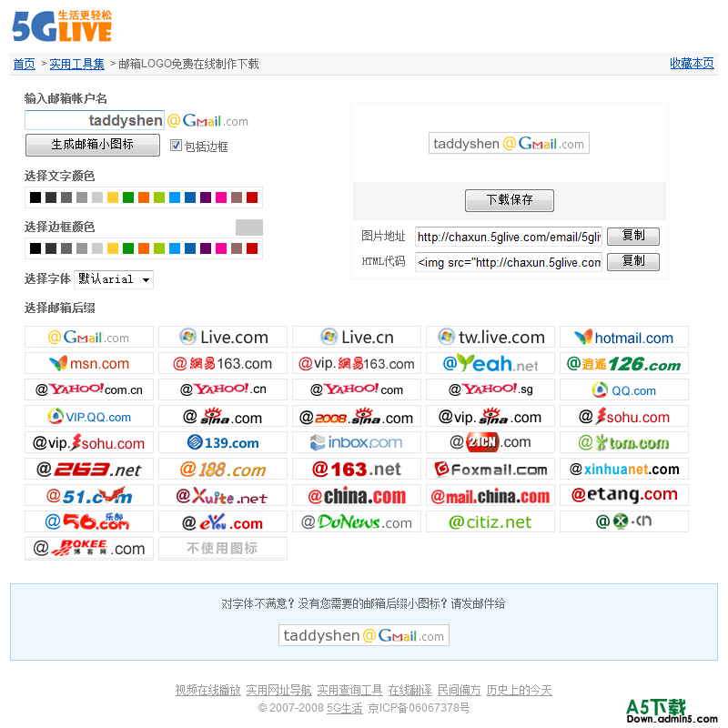Focus the HTML代码 text field
Image resolution: width=728 pixels, height=728 pixels.
[x=509, y=262]
